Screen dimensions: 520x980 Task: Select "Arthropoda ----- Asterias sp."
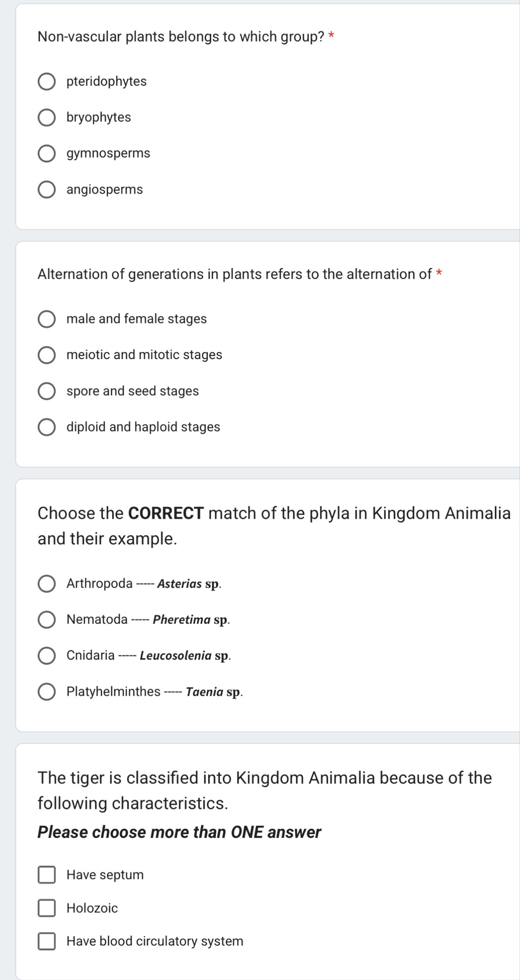pos(47,584)
